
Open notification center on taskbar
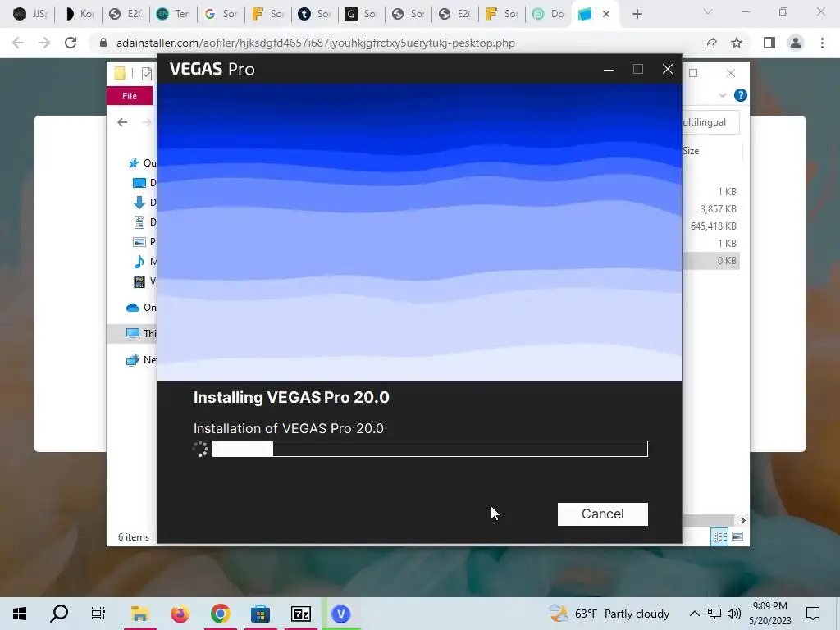click(x=813, y=614)
